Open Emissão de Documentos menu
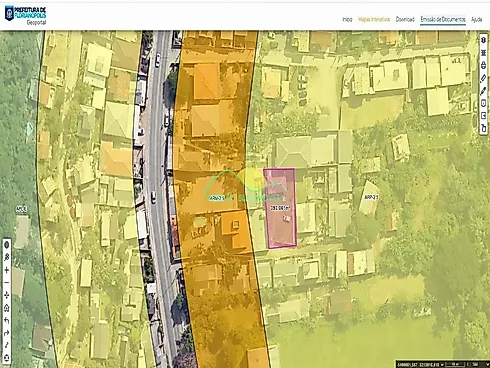The height and width of the screenshot is (368, 490). click(x=443, y=19)
